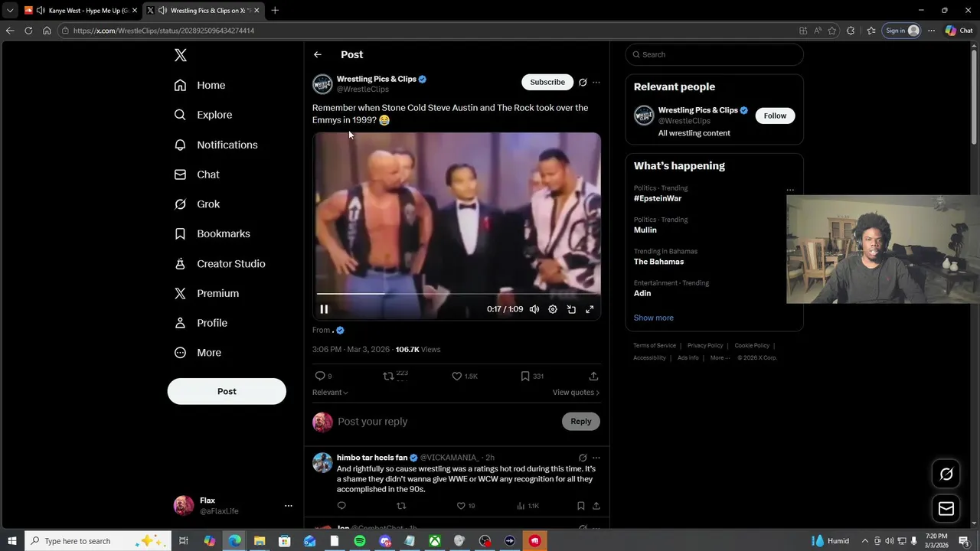
Task: Open options for #EpsteinWar trend
Action: [x=790, y=190]
